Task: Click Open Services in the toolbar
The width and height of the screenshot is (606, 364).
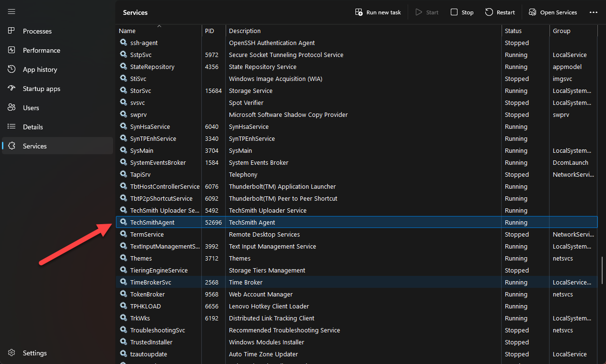Action: 553,12
